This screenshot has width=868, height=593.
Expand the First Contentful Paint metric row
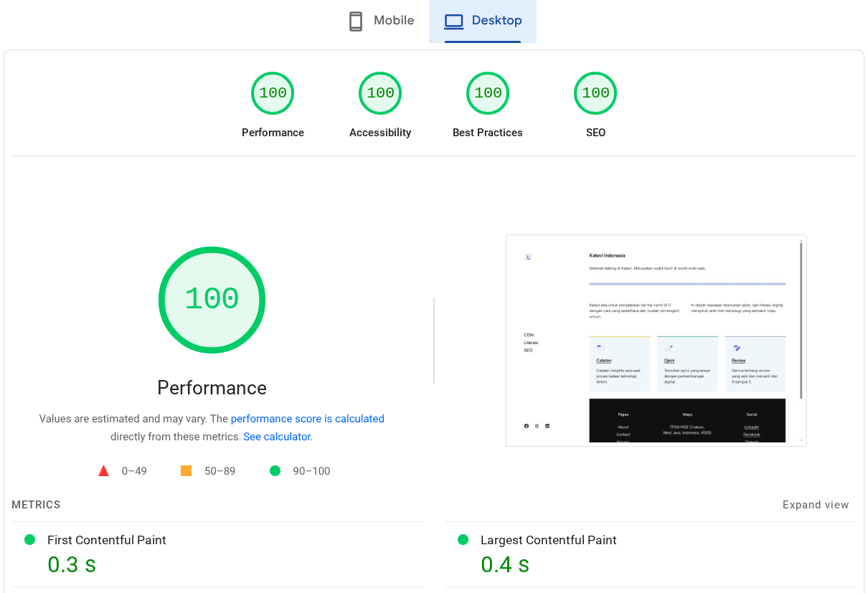tap(215, 552)
